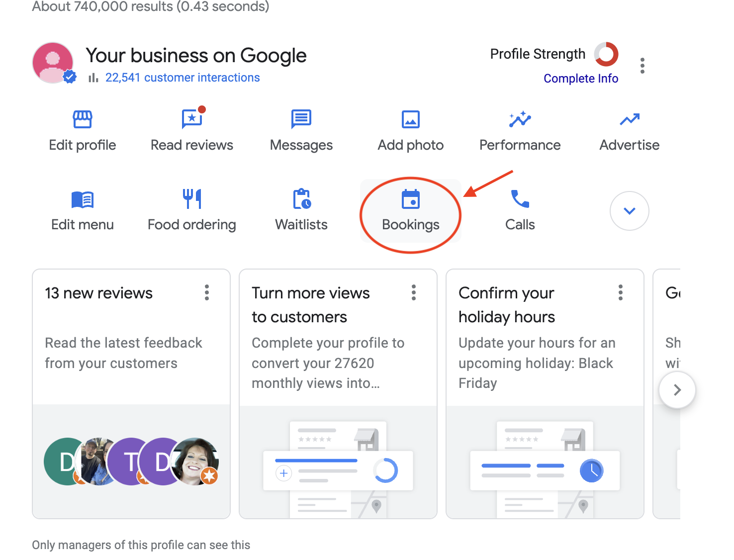Open the Messages chat icon
The height and width of the screenshot is (560, 734).
tap(301, 119)
